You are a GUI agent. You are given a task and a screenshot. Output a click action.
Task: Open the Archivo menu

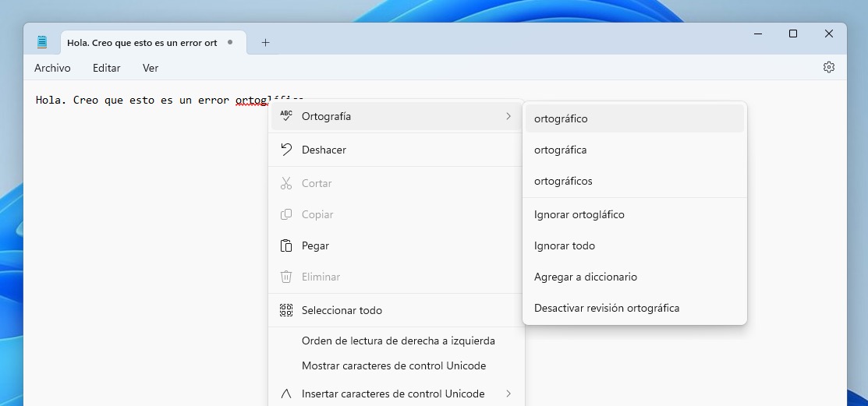52,68
